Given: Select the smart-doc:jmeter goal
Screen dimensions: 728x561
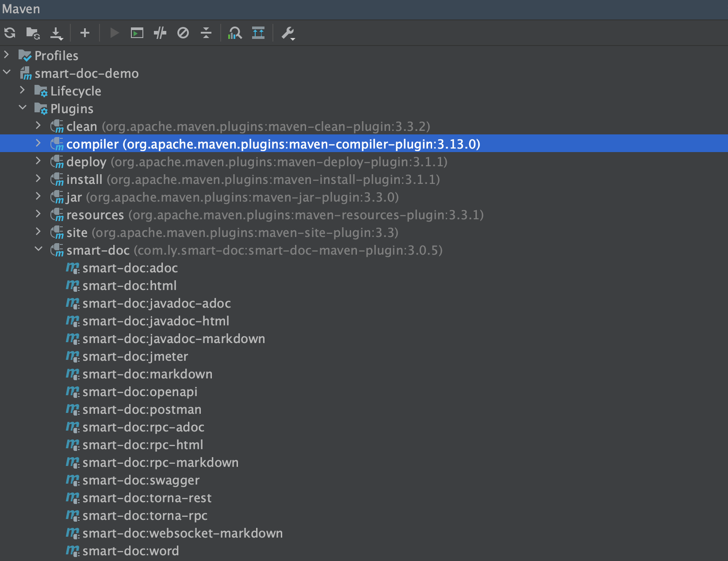Looking at the screenshot, I should tap(364, 356).
